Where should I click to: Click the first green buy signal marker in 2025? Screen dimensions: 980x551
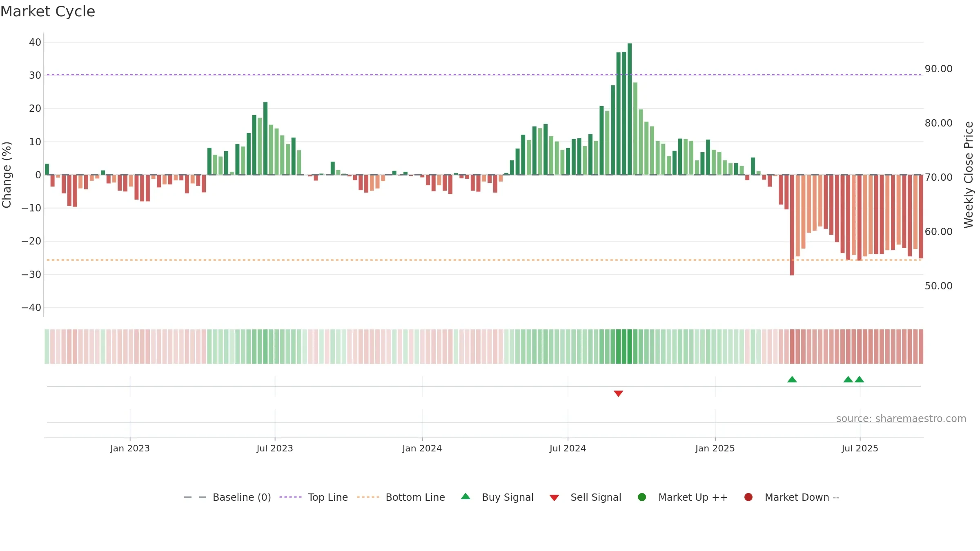coord(792,379)
